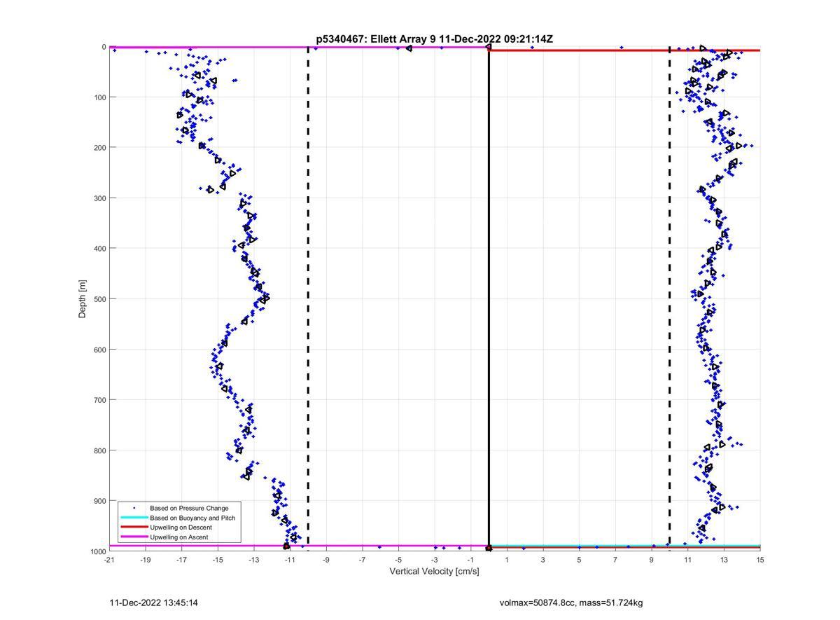This screenshot has width=840, height=620.
Task: Click the x-axis tick label 15
Action: tap(760, 560)
